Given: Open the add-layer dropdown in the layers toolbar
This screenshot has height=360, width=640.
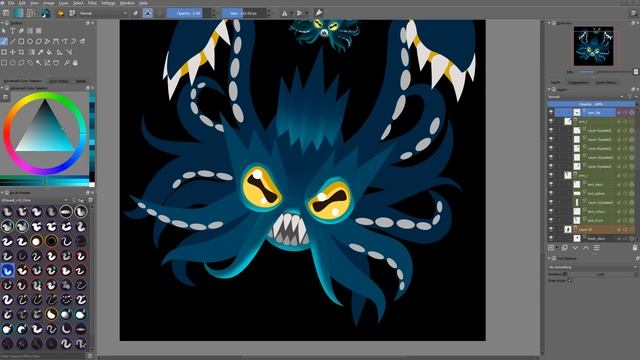Looking at the screenshot, I should click(557, 248).
